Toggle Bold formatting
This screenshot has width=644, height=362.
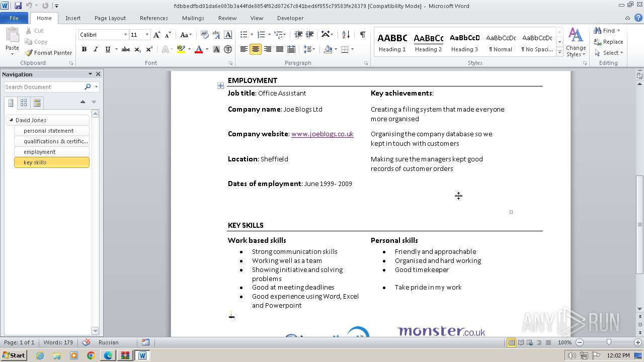tap(84, 49)
